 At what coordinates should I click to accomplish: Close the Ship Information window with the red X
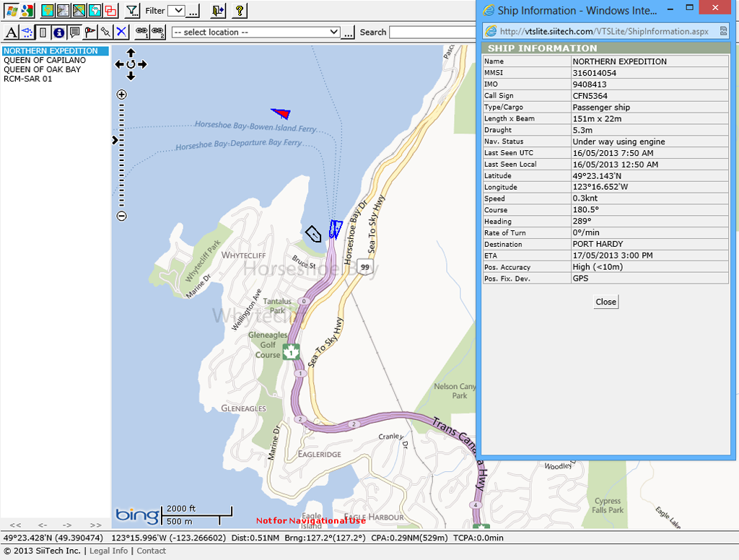(715, 7)
